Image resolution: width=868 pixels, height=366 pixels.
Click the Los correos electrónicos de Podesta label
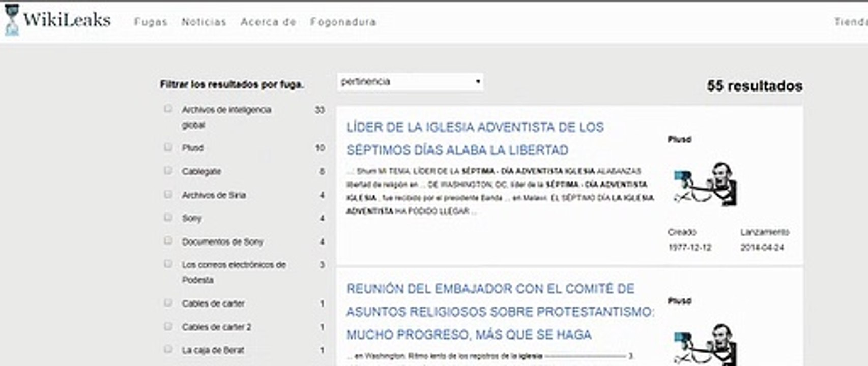(234, 272)
